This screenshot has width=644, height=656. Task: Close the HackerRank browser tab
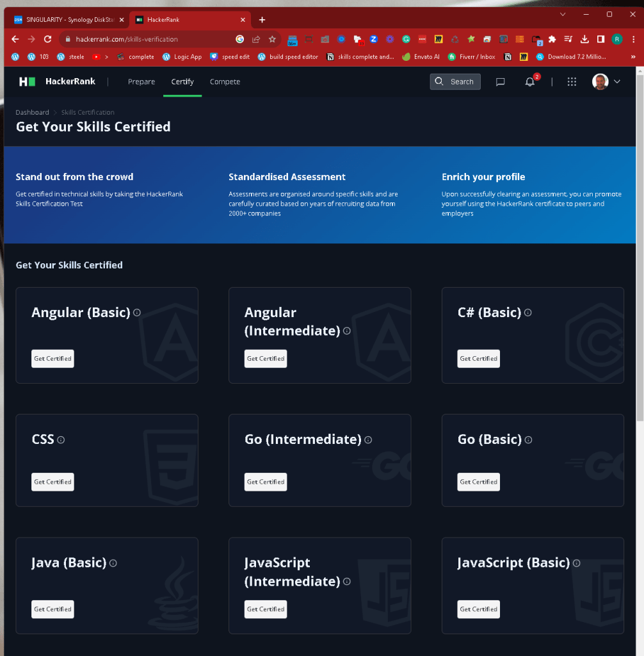pos(243,20)
